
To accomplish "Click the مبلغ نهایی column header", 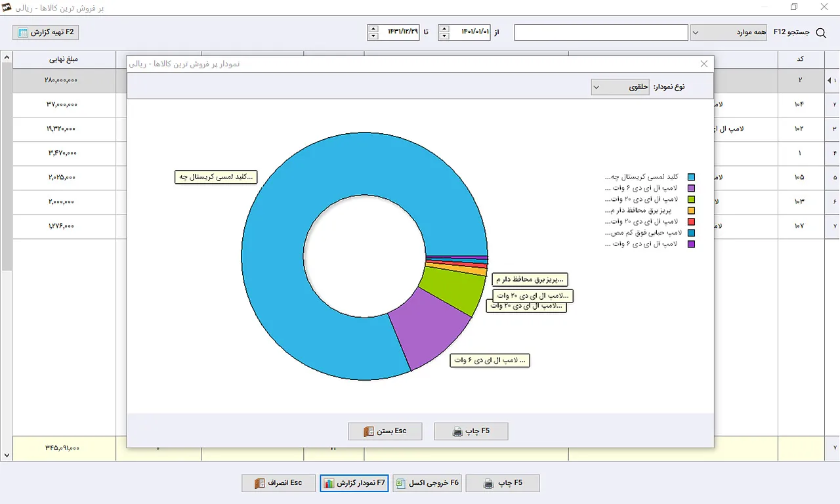I will [x=64, y=59].
